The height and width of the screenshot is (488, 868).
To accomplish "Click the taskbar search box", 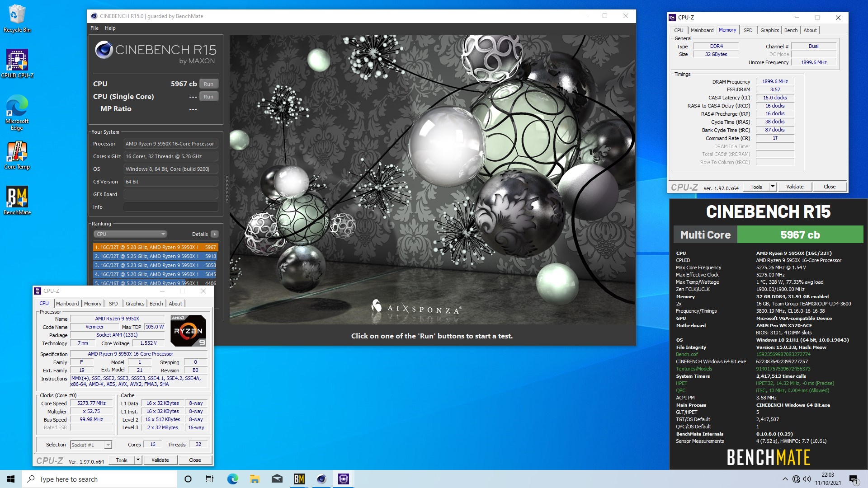I will [99, 479].
